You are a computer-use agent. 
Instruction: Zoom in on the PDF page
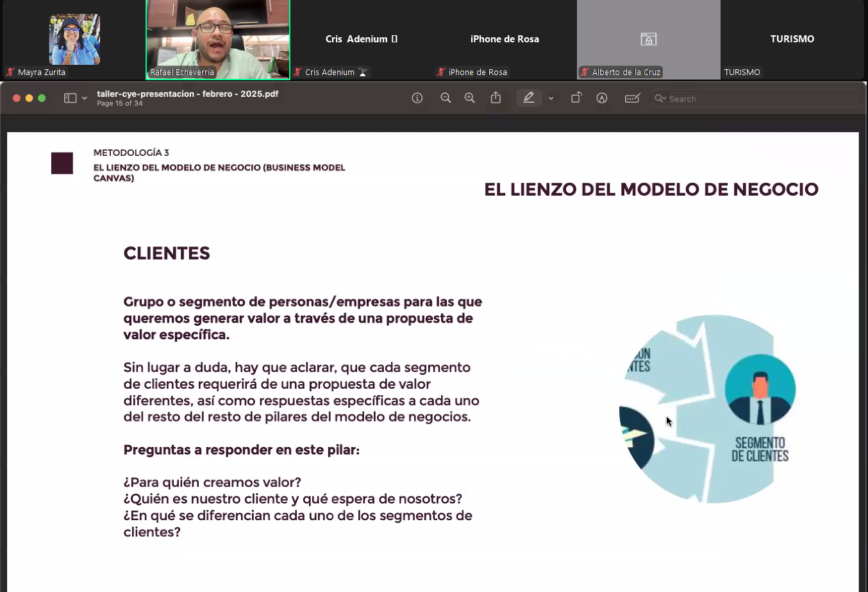coord(470,98)
